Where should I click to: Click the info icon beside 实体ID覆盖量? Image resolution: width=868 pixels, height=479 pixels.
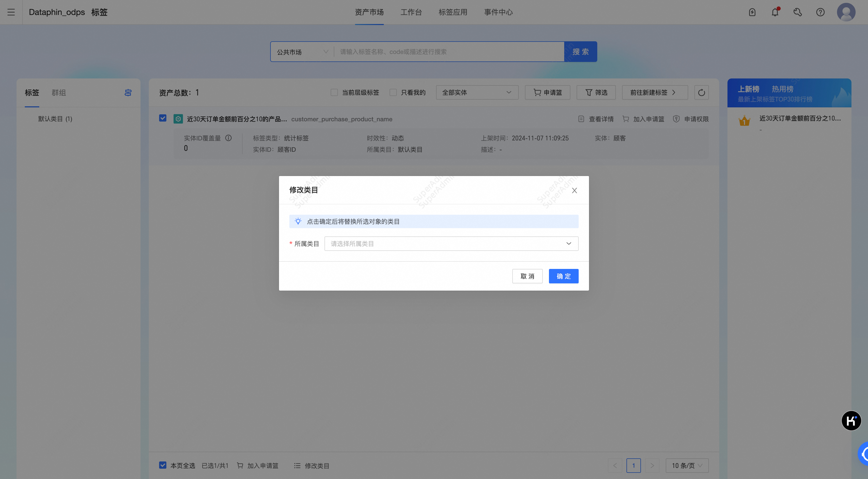click(x=229, y=138)
